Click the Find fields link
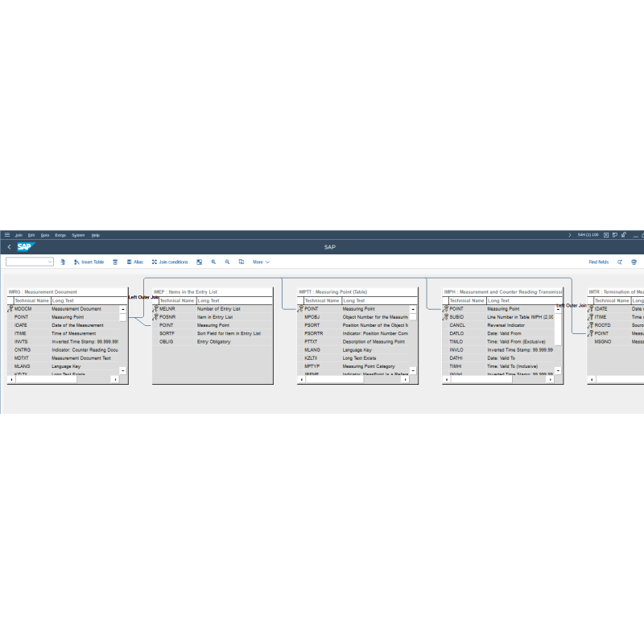Viewport: 644px width, 644px height. [x=599, y=262]
